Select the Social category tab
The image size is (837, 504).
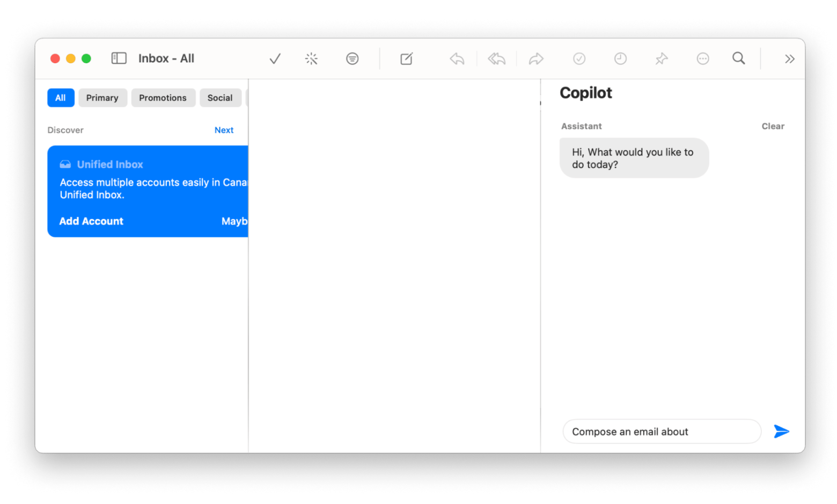point(220,98)
